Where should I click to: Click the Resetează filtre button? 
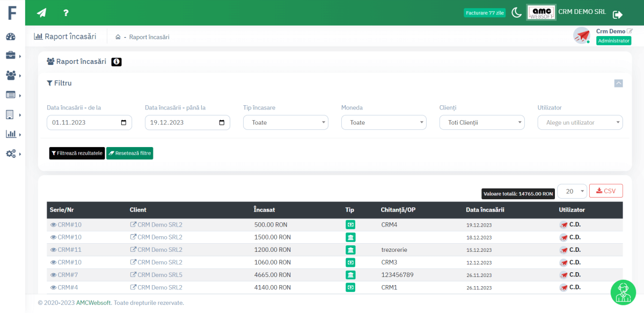[x=129, y=153]
